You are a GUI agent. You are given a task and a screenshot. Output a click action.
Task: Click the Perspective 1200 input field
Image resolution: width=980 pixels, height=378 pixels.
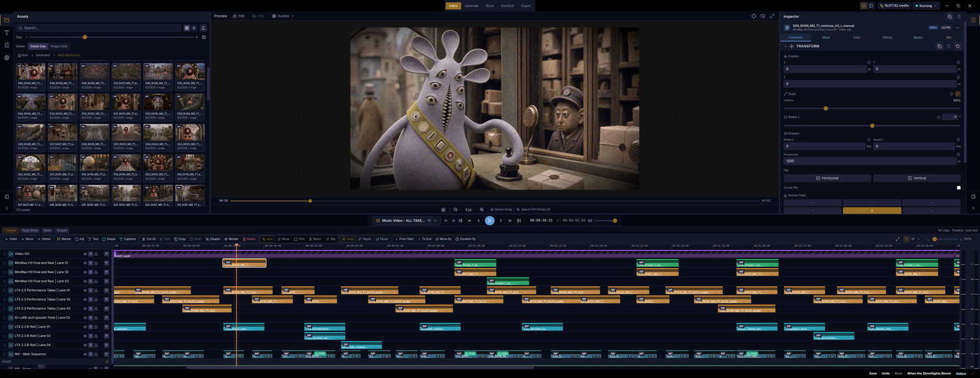coord(870,161)
